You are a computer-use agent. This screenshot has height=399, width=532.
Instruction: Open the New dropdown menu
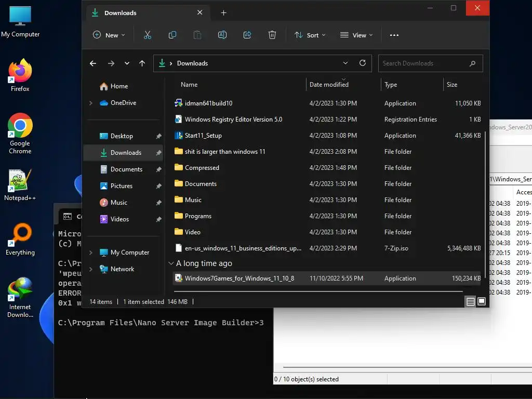[x=109, y=35]
